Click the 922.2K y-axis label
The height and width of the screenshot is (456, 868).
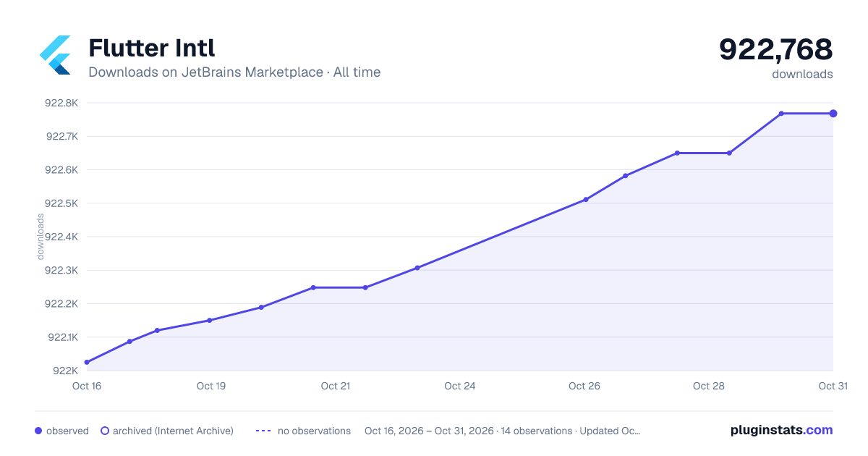coord(61,304)
